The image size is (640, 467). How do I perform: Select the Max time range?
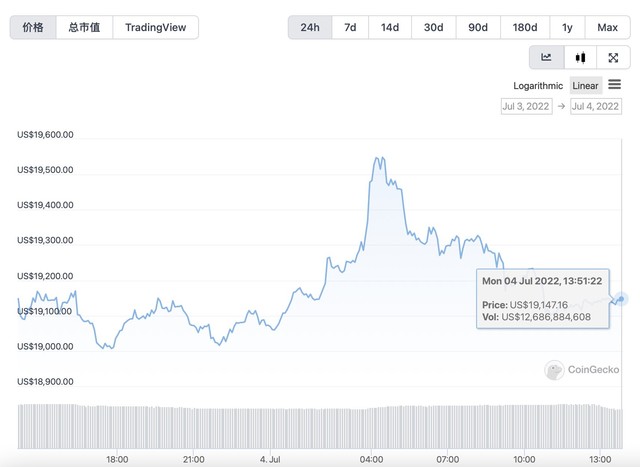pos(607,27)
